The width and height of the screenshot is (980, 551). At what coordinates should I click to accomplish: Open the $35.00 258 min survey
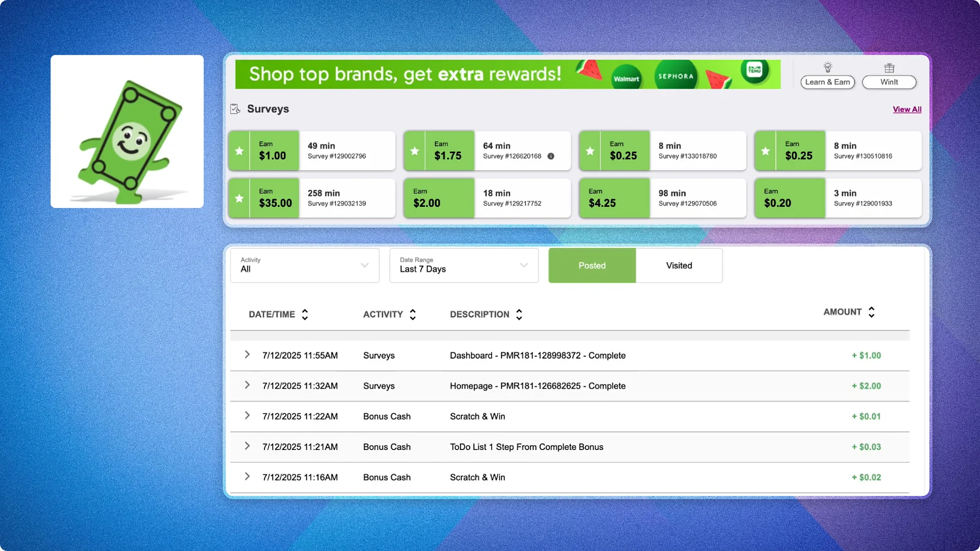point(312,198)
